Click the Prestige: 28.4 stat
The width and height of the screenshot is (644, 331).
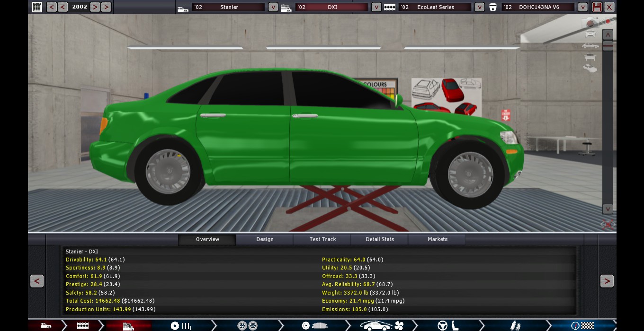pos(93,284)
